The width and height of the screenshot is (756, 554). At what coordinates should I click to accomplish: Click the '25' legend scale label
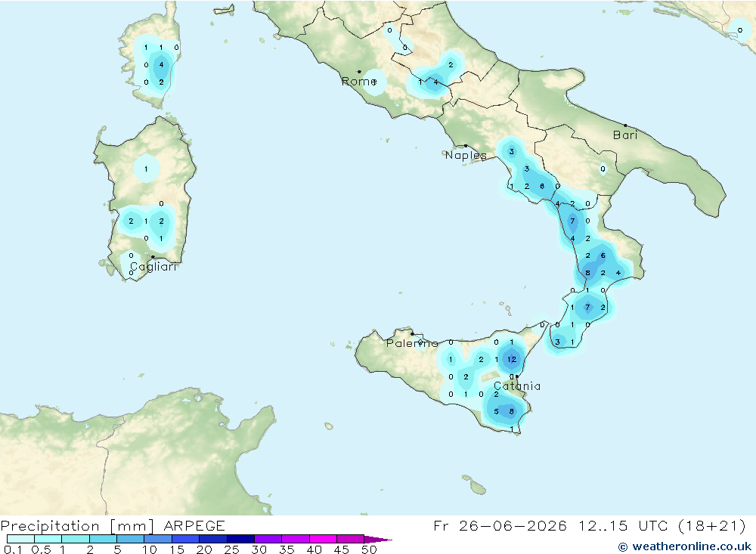(232, 549)
